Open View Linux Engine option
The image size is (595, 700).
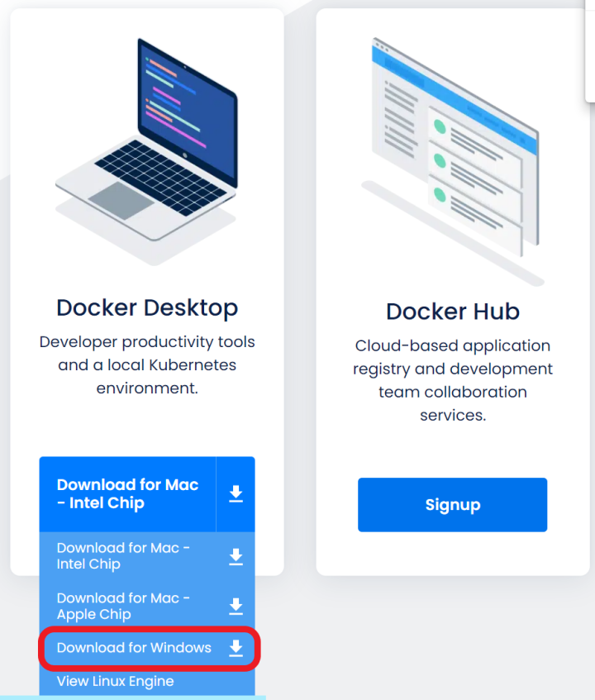[116, 682]
